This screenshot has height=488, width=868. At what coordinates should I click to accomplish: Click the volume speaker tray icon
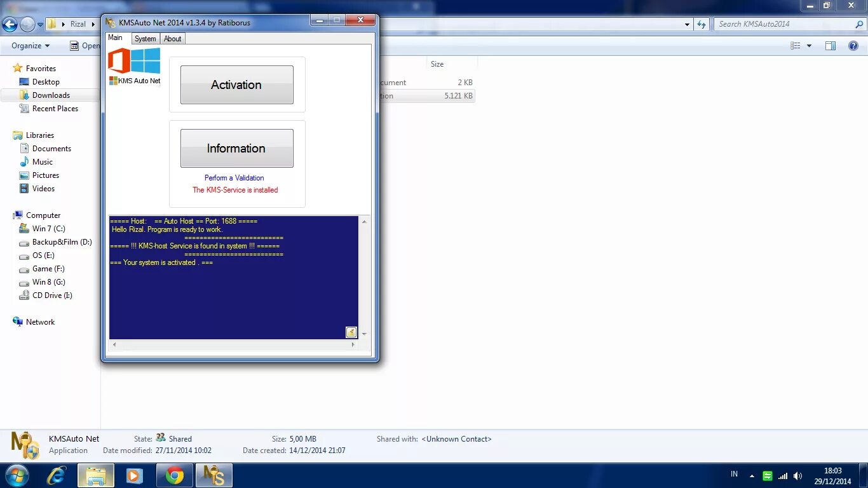tap(798, 476)
